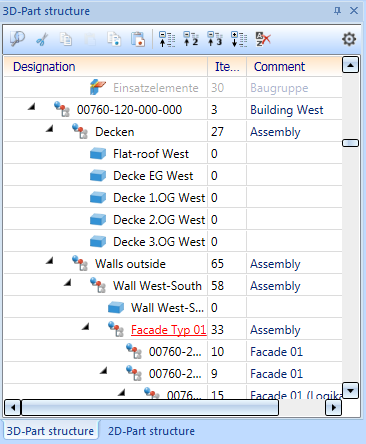Collapse the Walls outside assembly
Image resolution: width=366 pixels, height=444 pixels.
point(50,260)
